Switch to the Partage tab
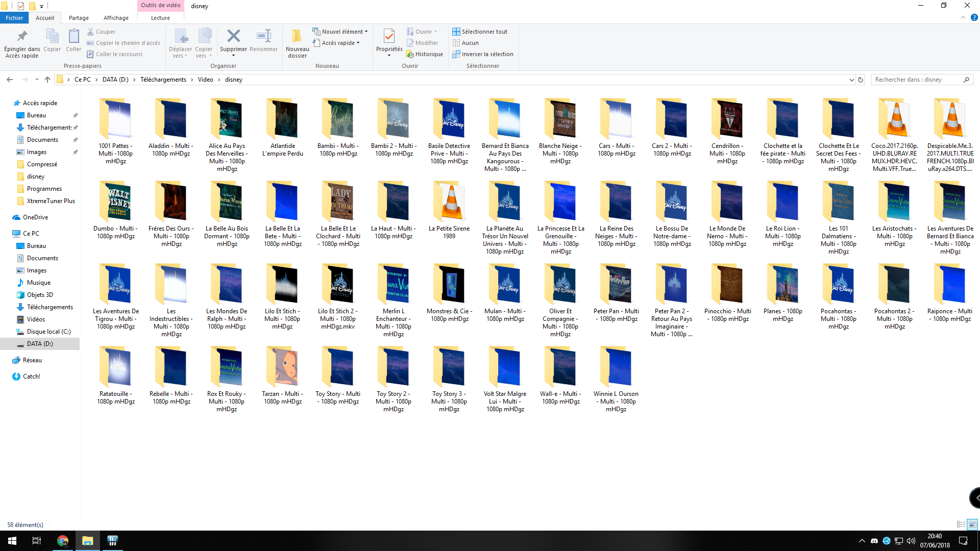980x551 pixels. coord(79,18)
